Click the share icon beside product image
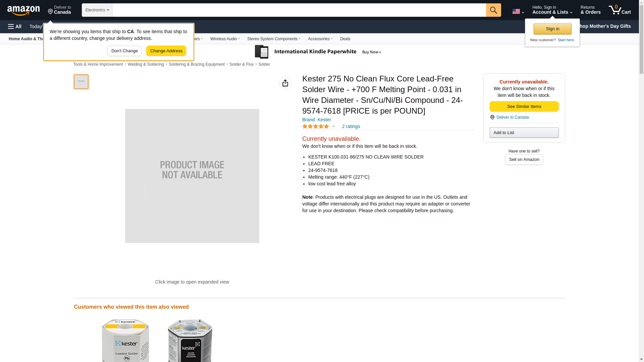The image size is (644, 362). 285,83
